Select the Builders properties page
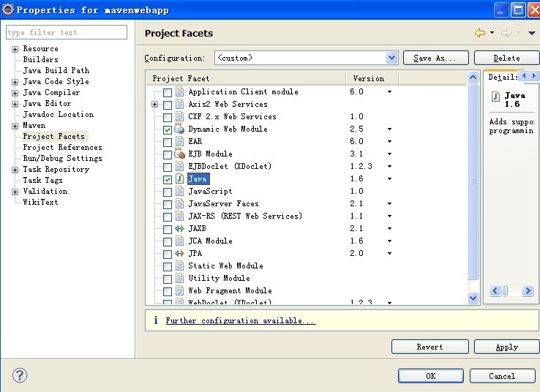Screen dimensions: 540x392 pyautogui.click(x=41, y=59)
